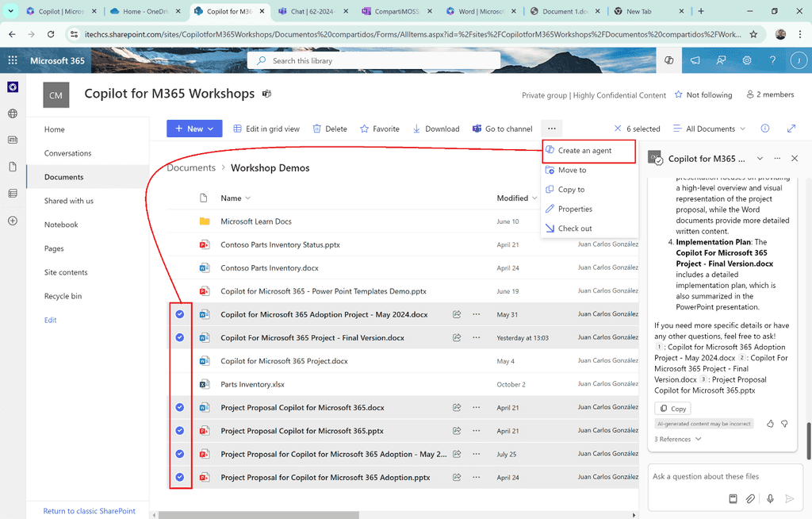Open the All Documents view dropdown

click(x=709, y=129)
